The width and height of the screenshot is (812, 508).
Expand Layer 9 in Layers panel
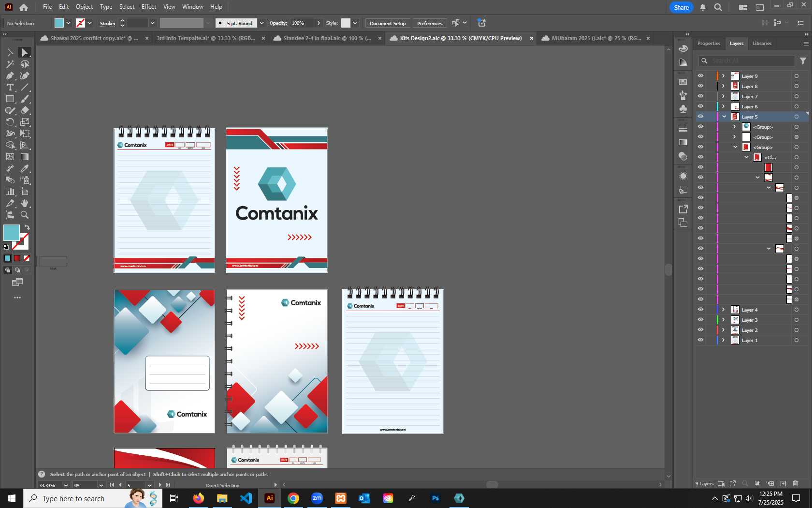724,76
